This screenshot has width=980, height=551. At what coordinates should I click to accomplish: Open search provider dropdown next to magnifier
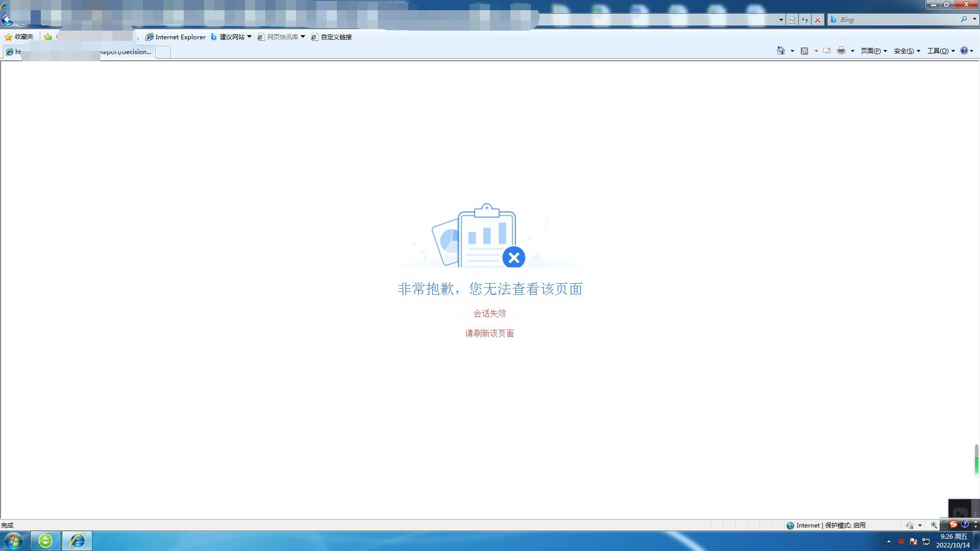pyautogui.click(x=974, y=19)
